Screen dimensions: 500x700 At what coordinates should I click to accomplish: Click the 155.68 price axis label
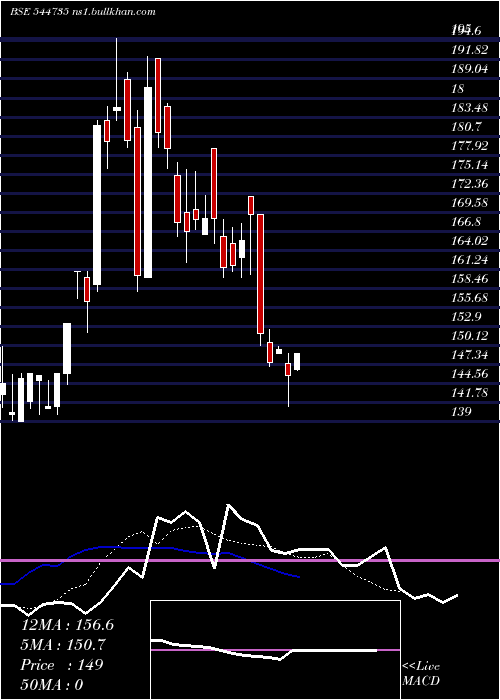(470, 298)
